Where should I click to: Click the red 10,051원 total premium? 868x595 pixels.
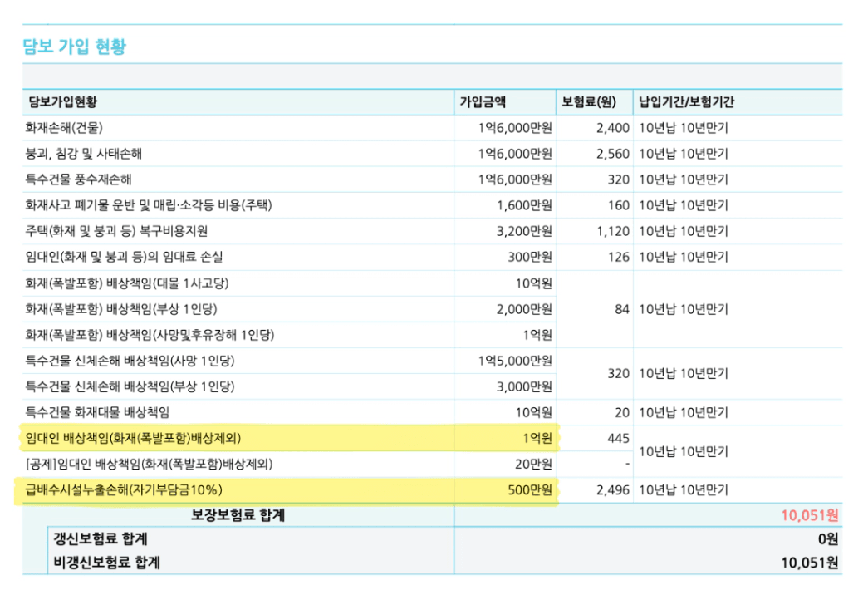pyautogui.click(x=809, y=515)
